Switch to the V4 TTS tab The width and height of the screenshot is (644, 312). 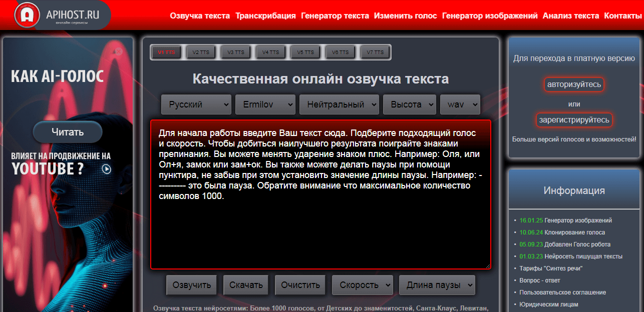[270, 52]
